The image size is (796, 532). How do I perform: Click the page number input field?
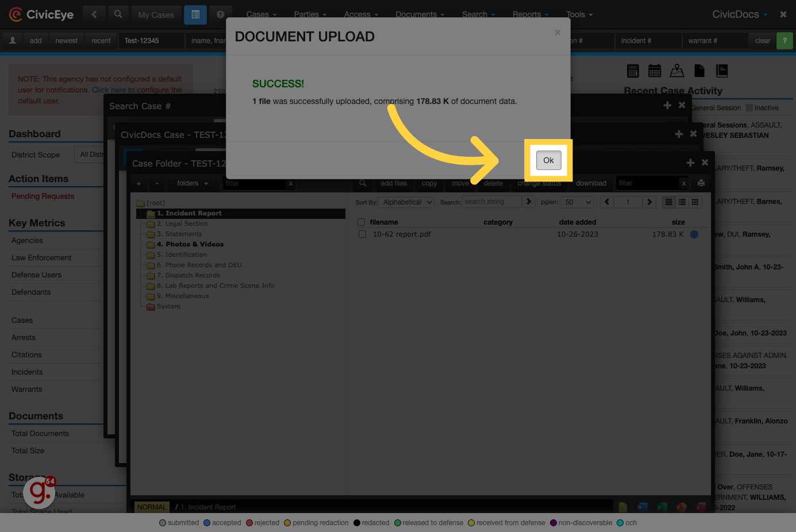[x=628, y=202]
